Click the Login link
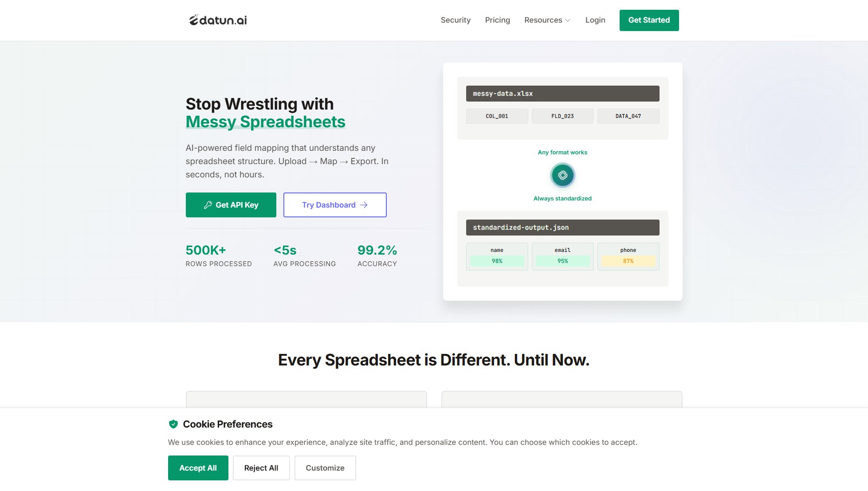The image size is (868, 491). pos(595,20)
